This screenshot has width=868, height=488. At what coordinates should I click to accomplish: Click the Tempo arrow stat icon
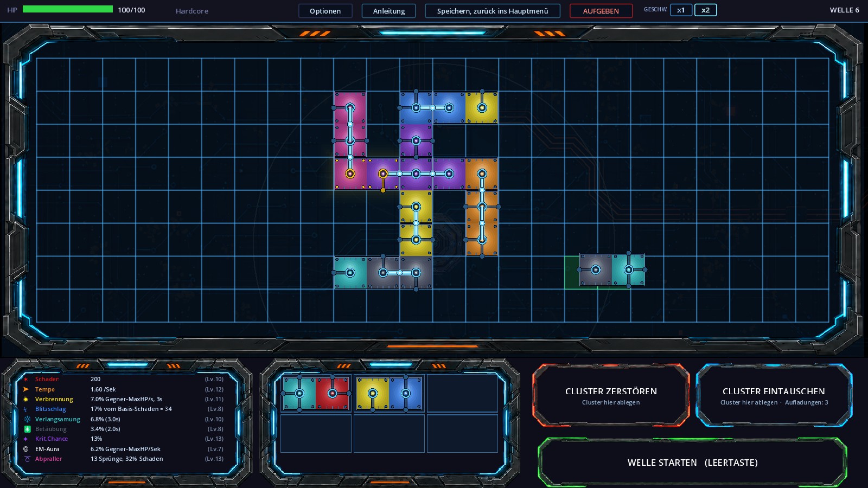pos(25,389)
